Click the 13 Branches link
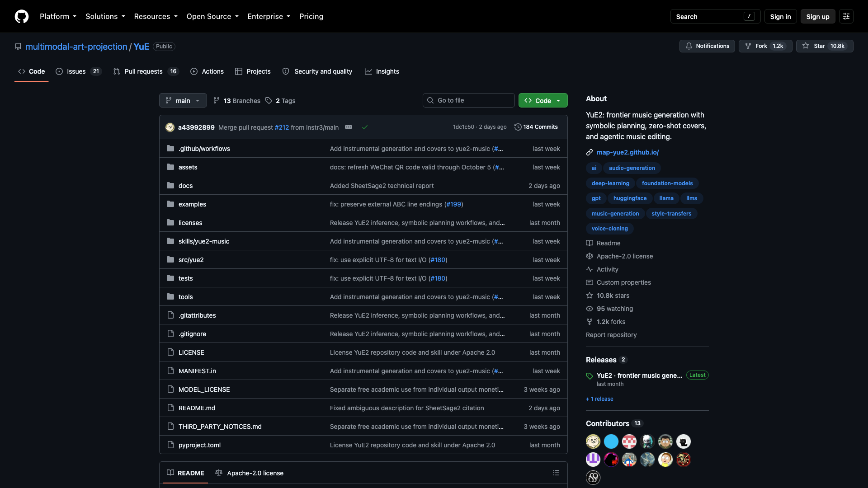Image resolution: width=868 pixels, height=488 pixels. point(237,101)
